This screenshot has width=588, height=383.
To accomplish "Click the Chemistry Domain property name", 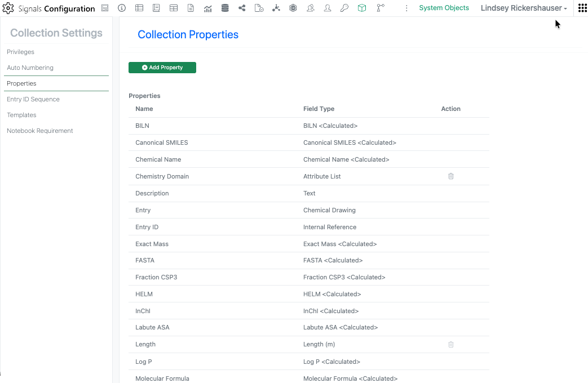I will [162, 176].
